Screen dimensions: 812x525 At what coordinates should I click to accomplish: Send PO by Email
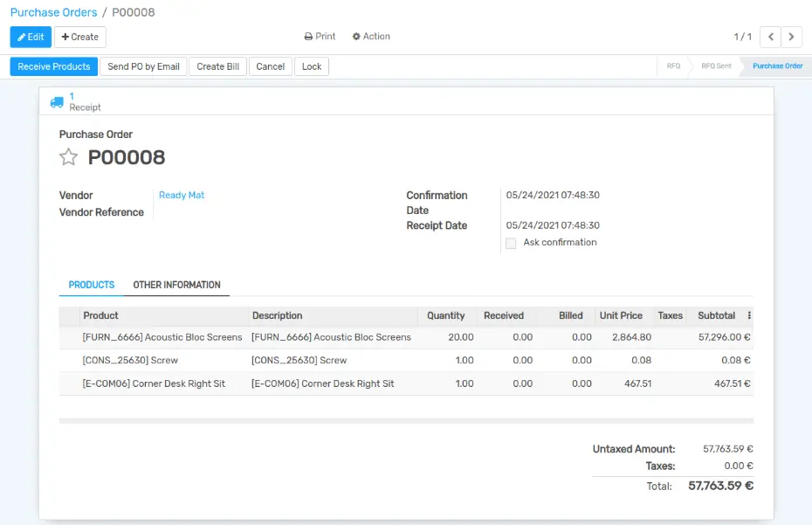click(x=143, y=66)
